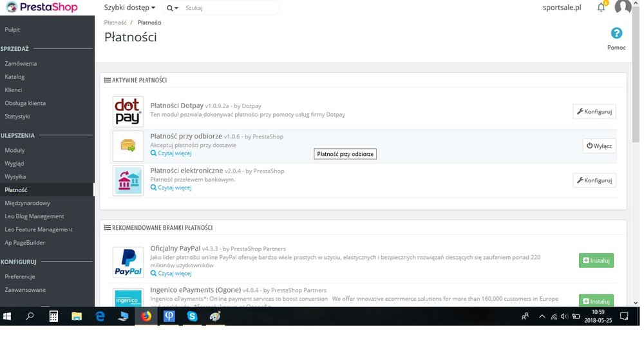Open Zaawansowane in the sidebar
This screenshot has height=362, width=644.
point(25,290)
